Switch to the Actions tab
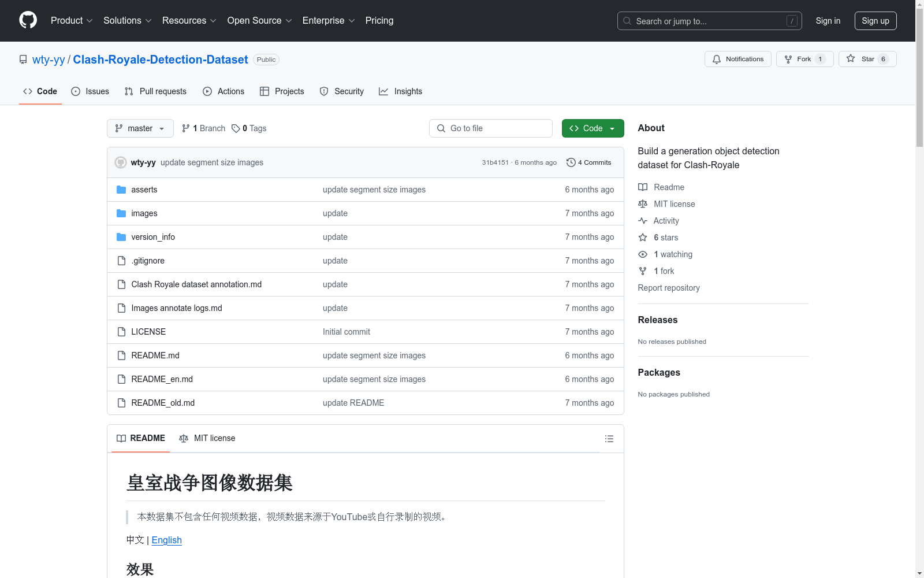The image size is (924, 578). click(223, 91)
